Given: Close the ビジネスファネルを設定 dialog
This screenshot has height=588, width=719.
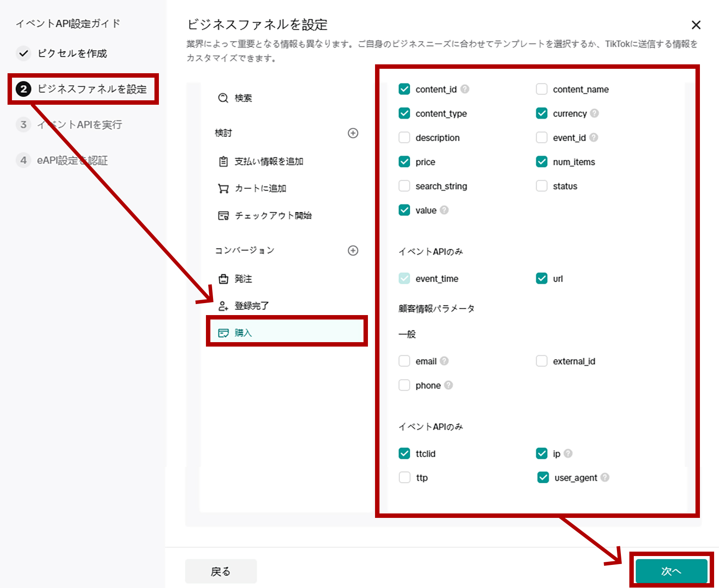Looking at the screenshot, I should pyautogui.click(x=696, y=25).
